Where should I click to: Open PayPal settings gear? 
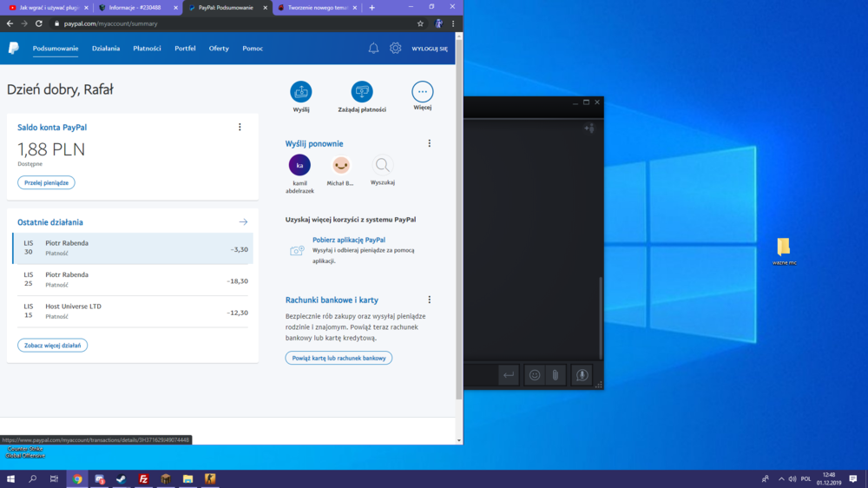tap(395, 48)
